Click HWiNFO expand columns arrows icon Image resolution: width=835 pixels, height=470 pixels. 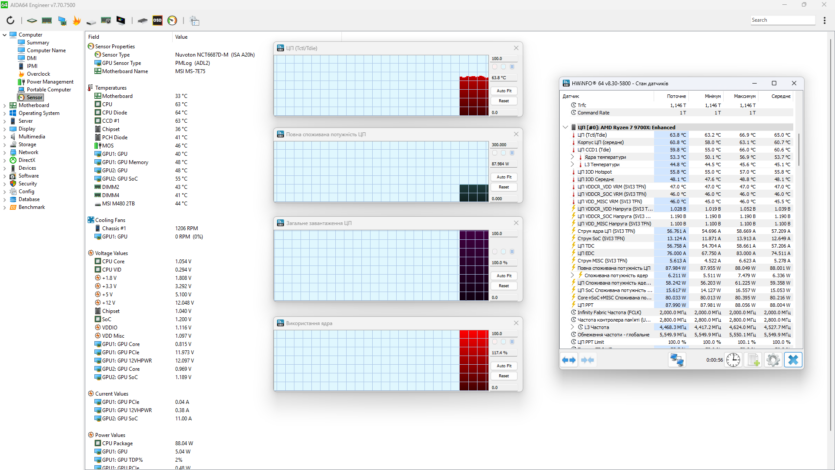pyautogui.click(x=568, y=360)
